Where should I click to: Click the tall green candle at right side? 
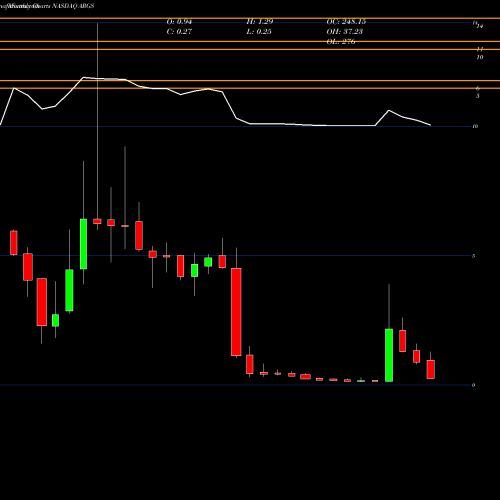389,355
